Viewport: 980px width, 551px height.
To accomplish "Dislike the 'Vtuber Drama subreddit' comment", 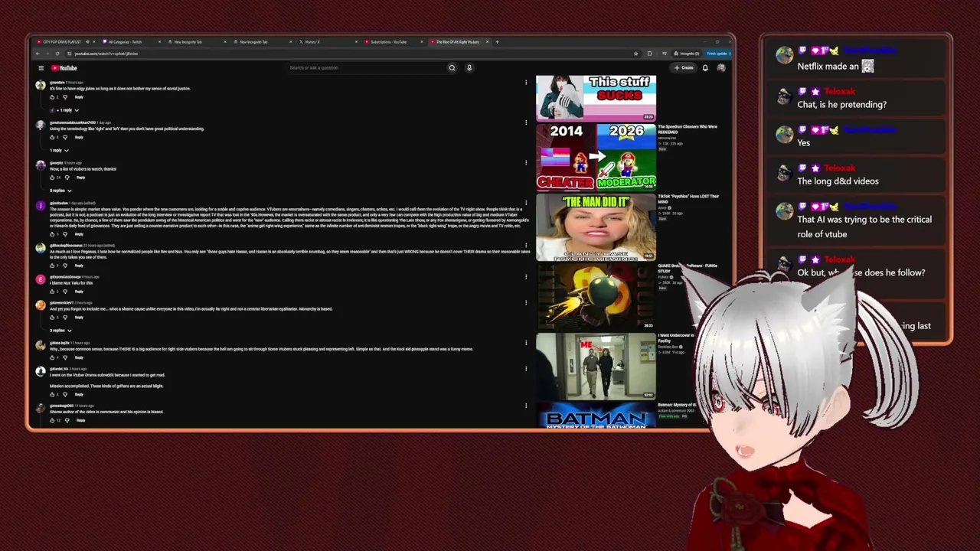I will pos(65,395).
